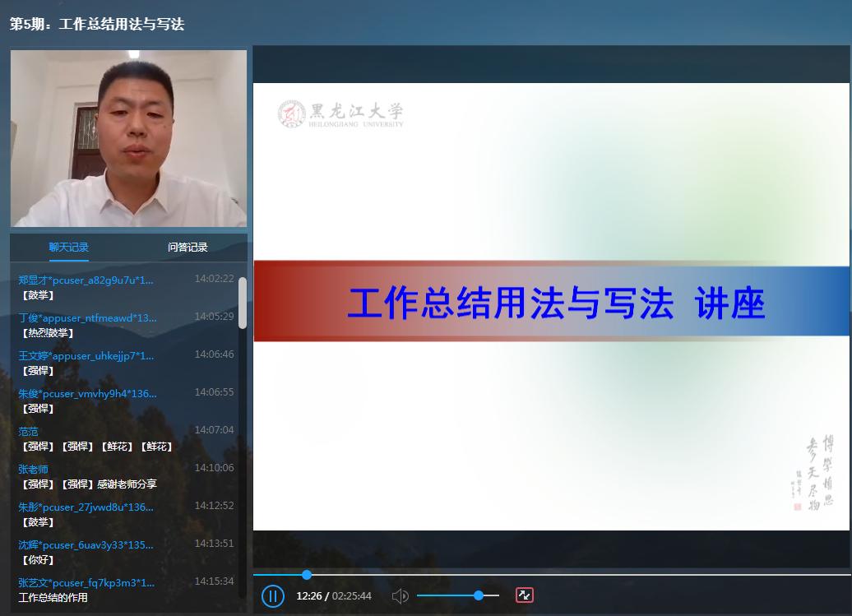Click the Heilongjiang University logo on slide

340,114
